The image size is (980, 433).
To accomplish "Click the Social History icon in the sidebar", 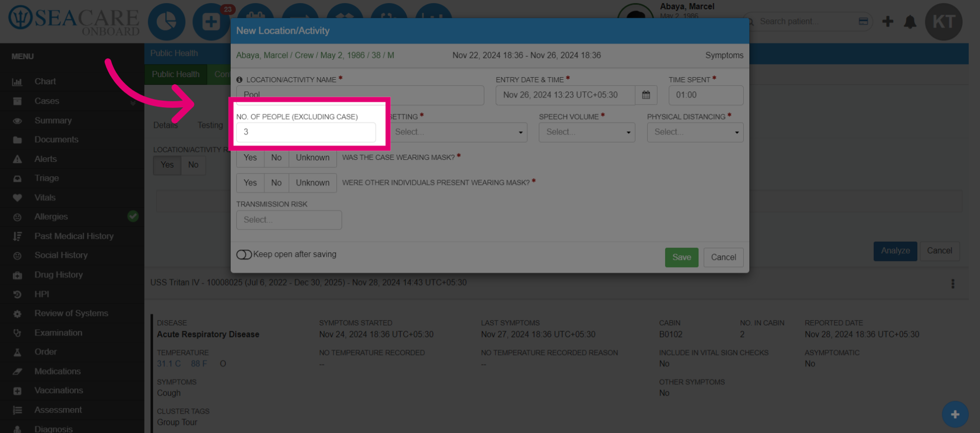I will point(17,255).
